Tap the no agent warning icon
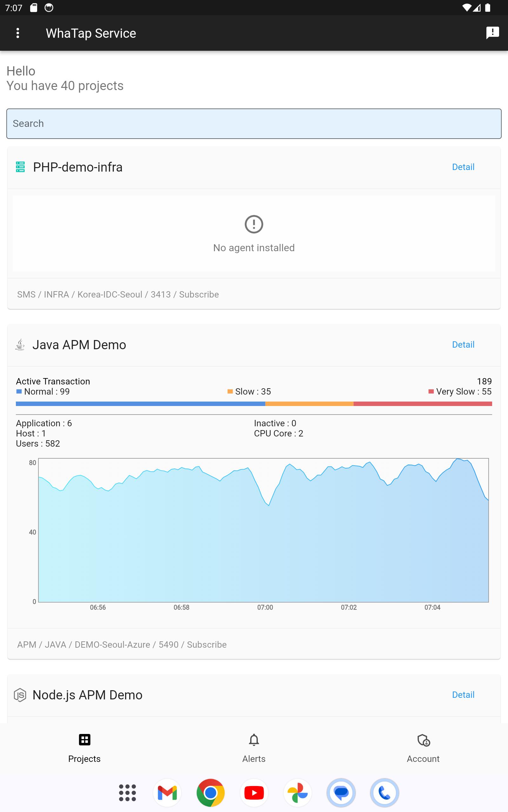Image resolution: width=508 pixels, height=812 pixels. (x=254, y=224)
